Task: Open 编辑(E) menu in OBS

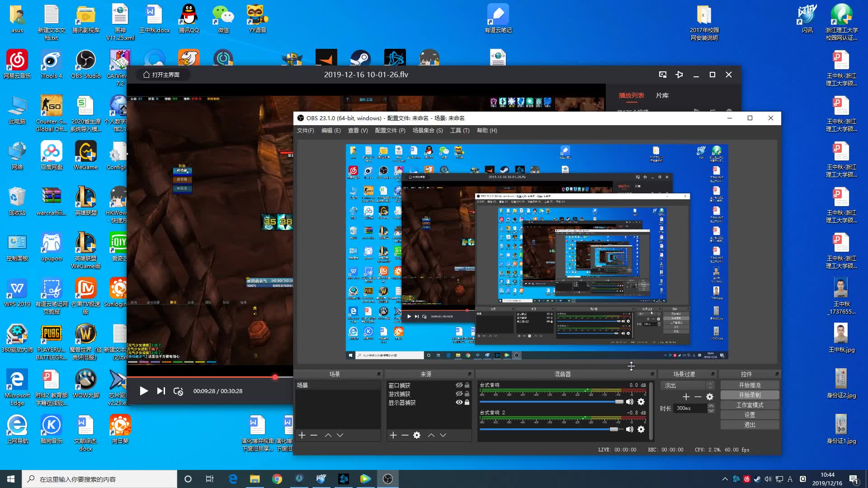Action: coord(331,131)
